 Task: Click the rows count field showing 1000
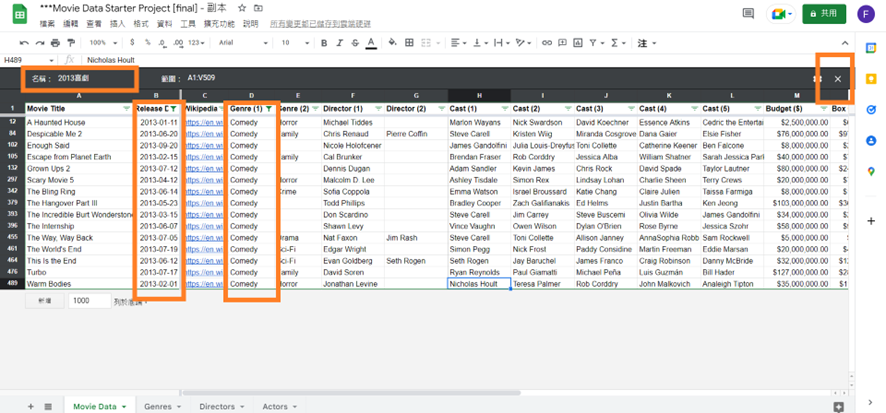click(x=89, y=301)
